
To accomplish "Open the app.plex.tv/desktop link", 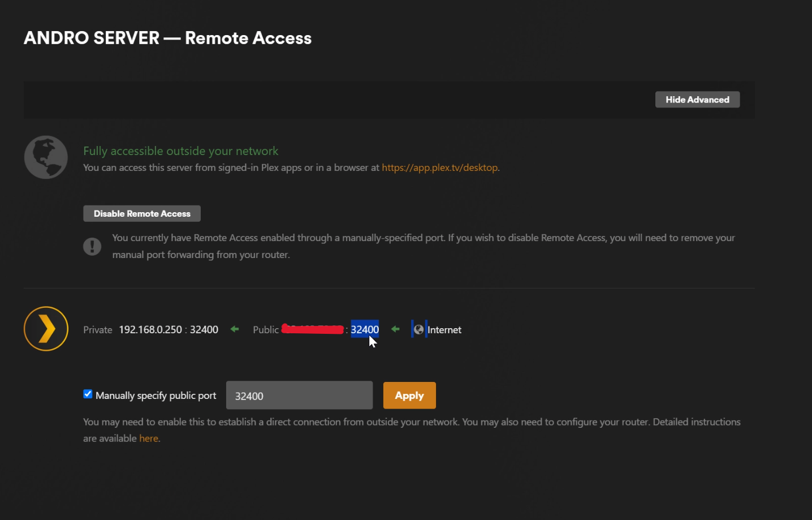I will [x=440, y=167].
